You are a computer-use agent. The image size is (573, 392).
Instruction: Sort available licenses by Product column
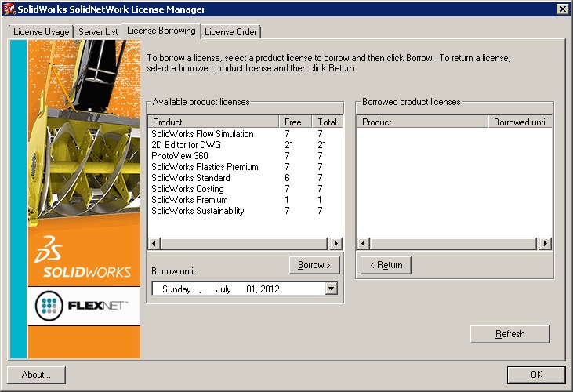(214, 122)
